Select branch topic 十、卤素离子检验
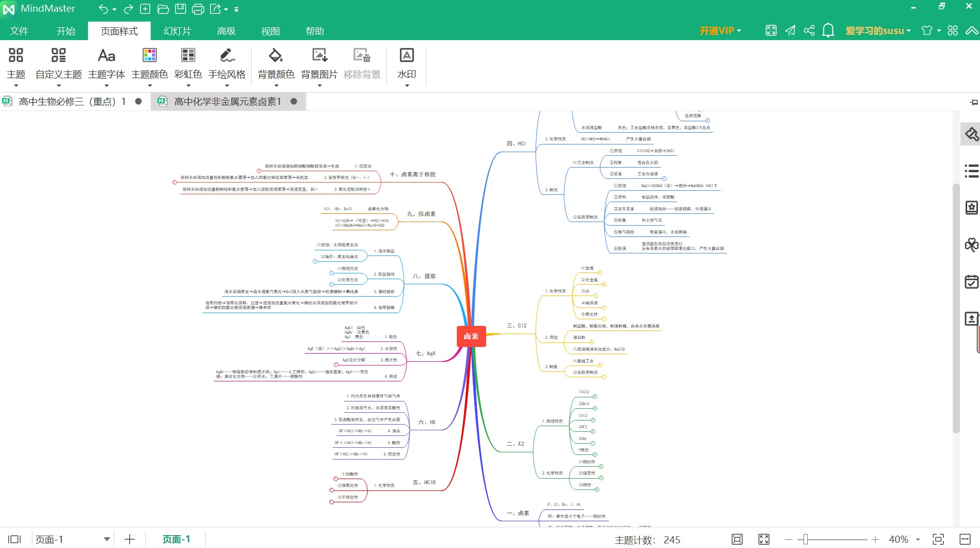The image size is (980, 548). coord(413,174)
